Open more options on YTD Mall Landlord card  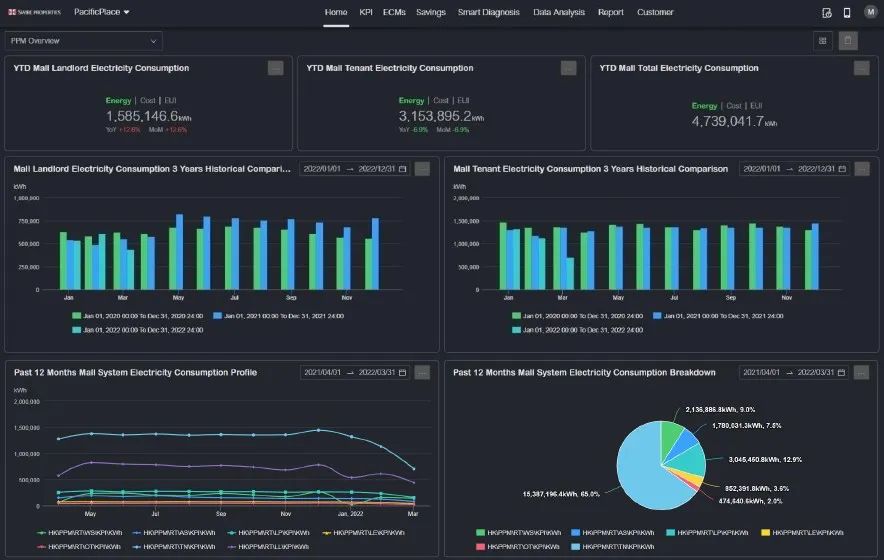(x=276, y=68)
